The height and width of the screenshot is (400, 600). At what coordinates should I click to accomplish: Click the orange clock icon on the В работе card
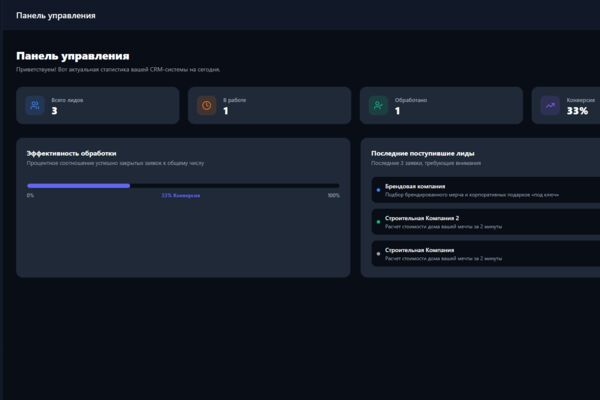[x=207, y=105]
